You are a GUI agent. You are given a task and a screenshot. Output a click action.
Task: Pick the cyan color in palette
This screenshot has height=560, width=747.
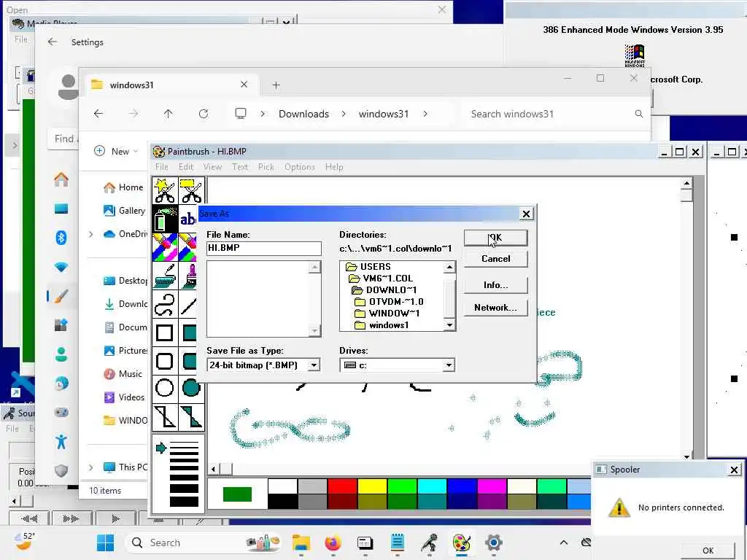432,486
